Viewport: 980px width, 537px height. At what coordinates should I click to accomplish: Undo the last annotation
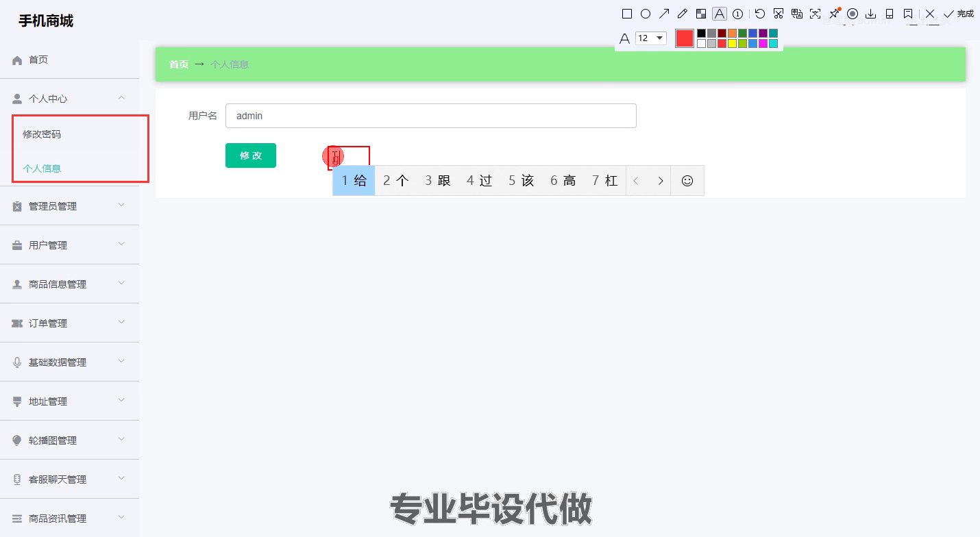coord(760,14)
